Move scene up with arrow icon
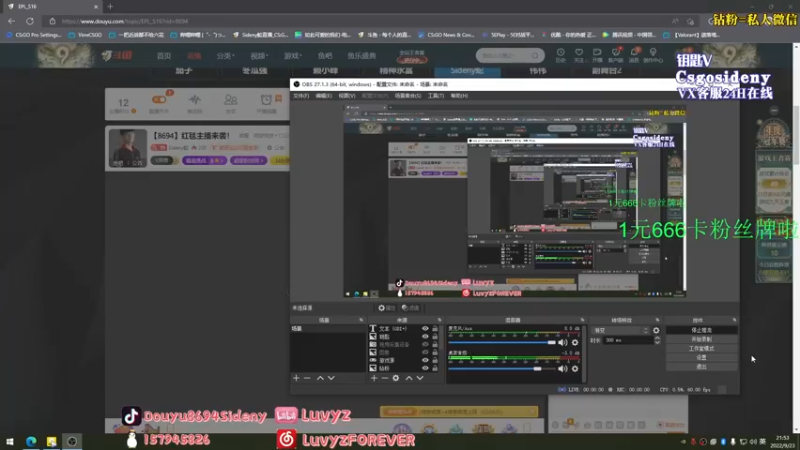This screenshot has height=450, width=800. (x=320, y=378)
